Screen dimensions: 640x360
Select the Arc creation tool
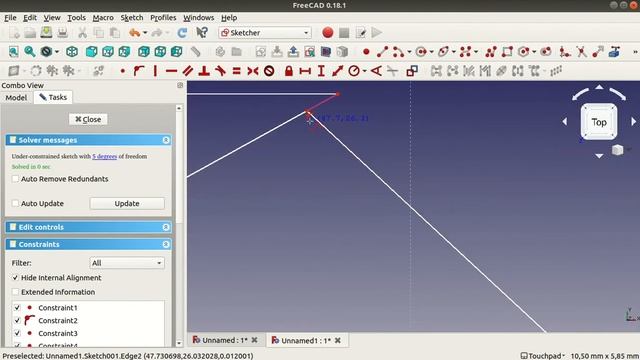(x=398, y=52)
